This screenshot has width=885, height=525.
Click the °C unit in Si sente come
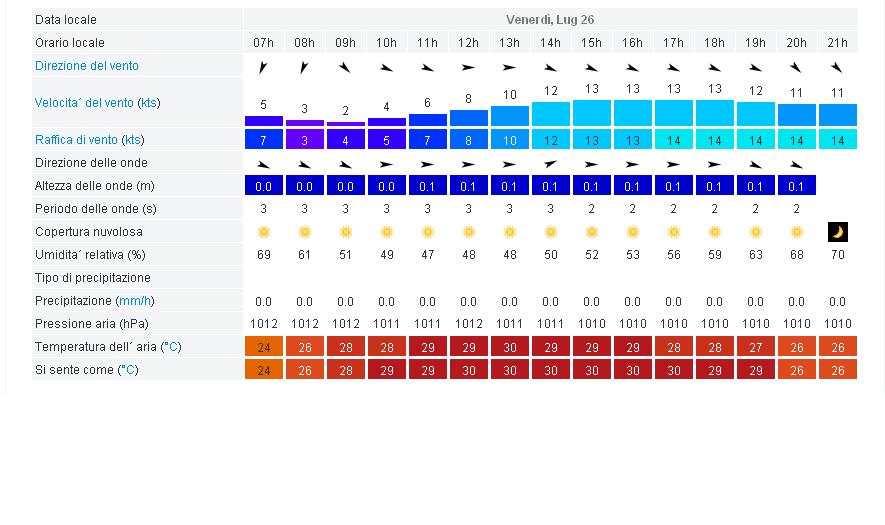pyautogui.click(x=128, y=370)
